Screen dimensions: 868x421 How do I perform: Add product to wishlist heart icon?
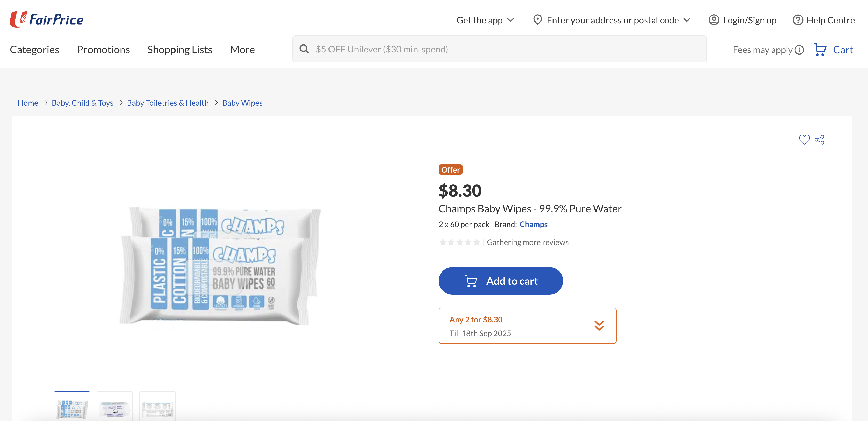(x=804, y=139)
